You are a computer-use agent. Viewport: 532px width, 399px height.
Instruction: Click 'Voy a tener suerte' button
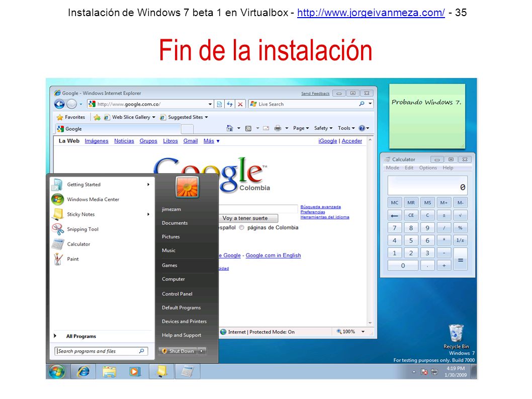click(x=248, y=218)
